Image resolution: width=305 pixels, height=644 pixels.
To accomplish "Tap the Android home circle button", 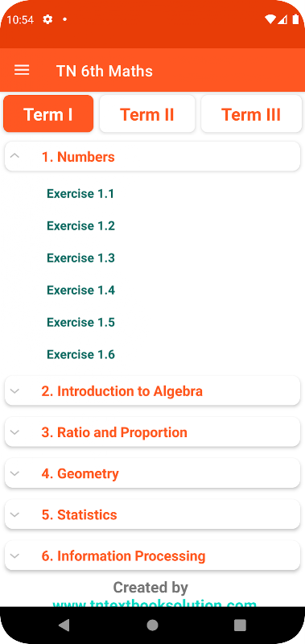I will pyautogui.click(x=152, y=625).
